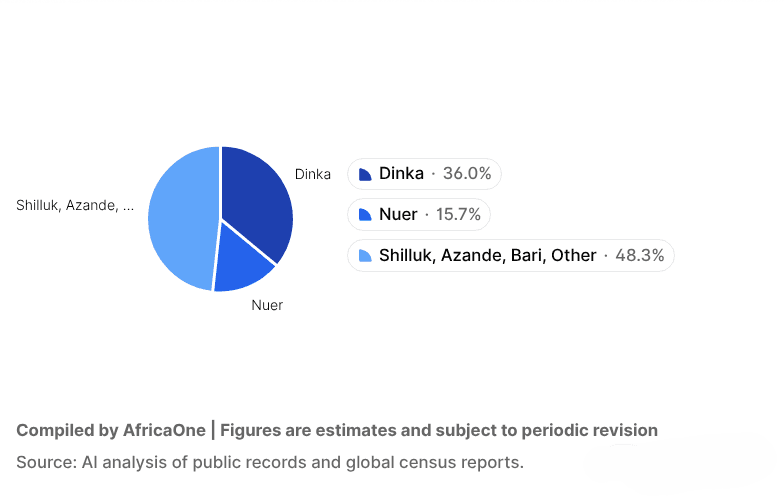784x500 pixels.
Task: Click the Nuer legend swatch icon
Action: [x=365, y=215]
